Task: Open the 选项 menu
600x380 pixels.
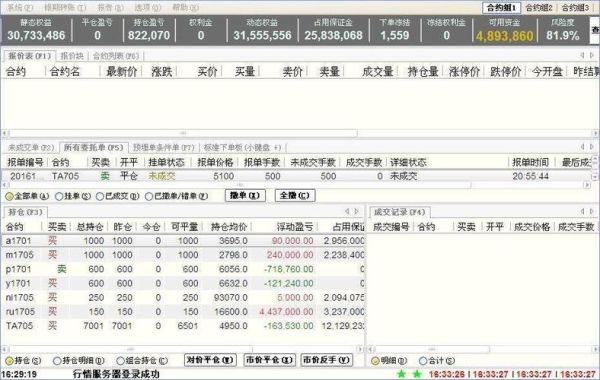Action: click(148, 7)
